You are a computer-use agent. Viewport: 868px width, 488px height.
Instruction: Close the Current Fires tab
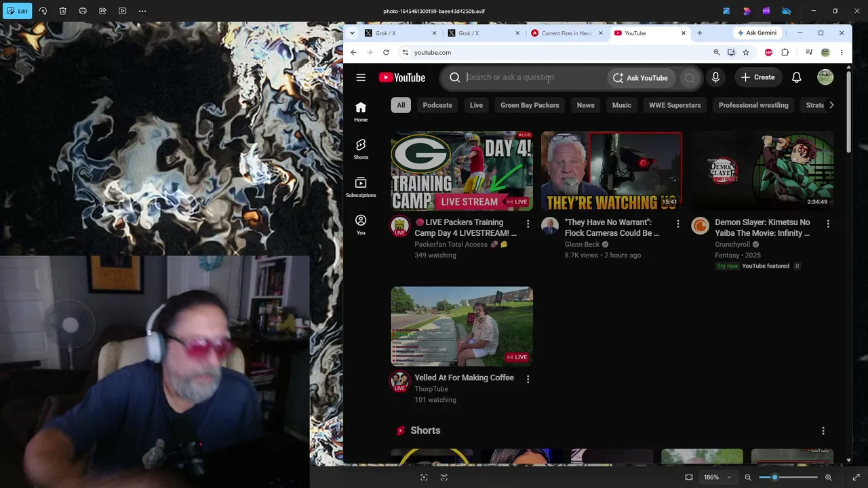click(600, 33)
